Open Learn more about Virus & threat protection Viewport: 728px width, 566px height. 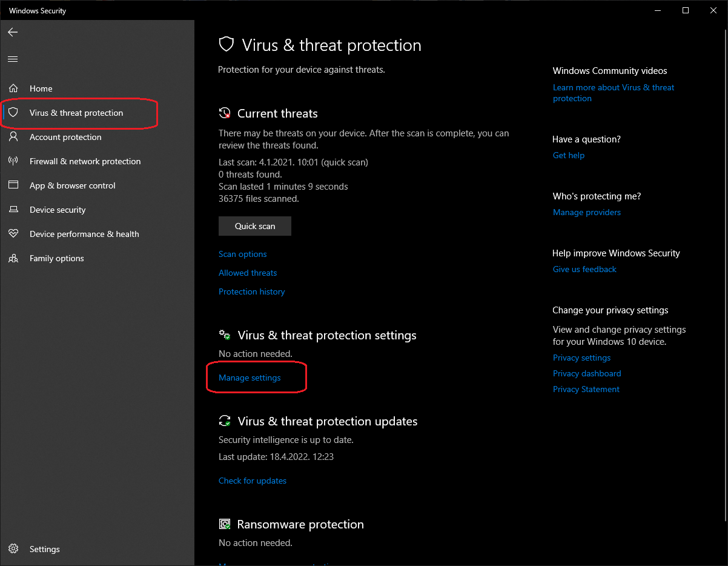(x=614, y=93)
